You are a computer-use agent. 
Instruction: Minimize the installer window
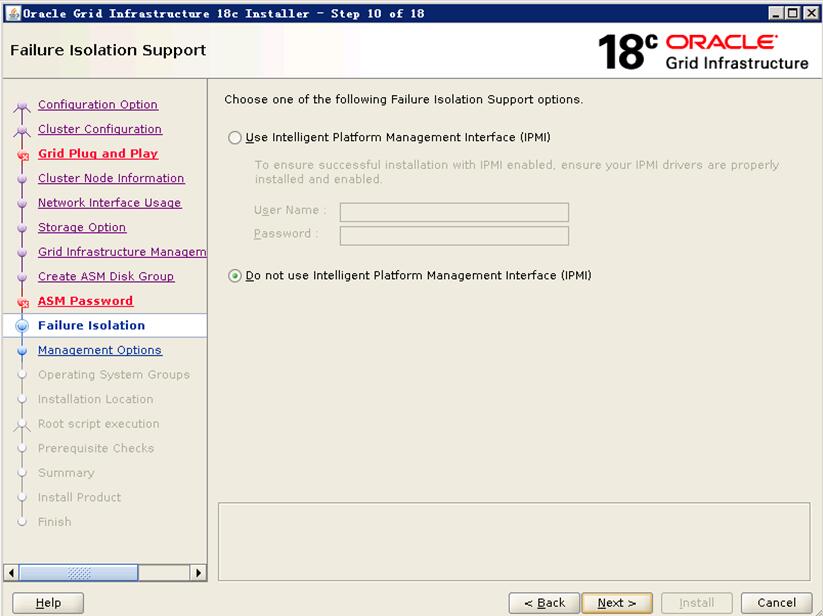776,13
